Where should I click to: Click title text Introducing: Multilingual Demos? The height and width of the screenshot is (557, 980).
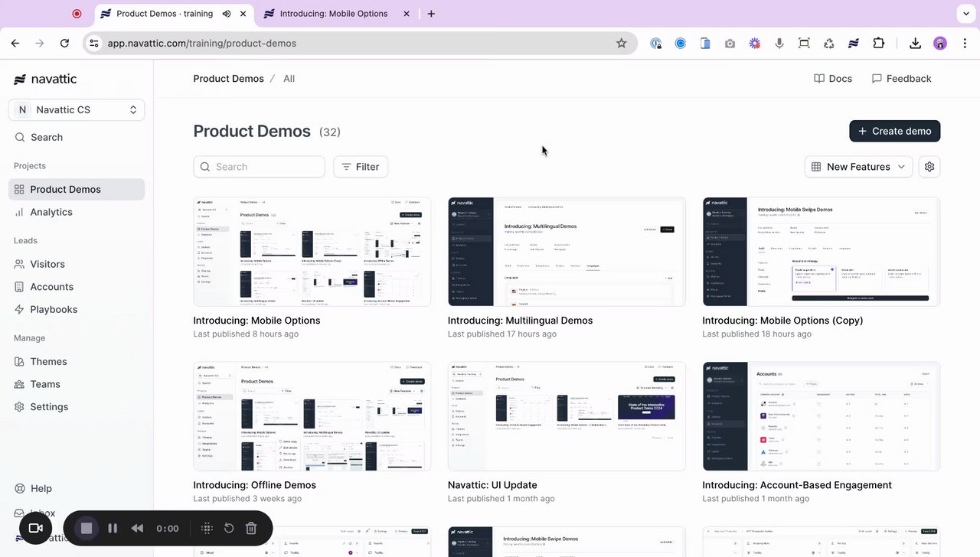(x=520, y=321)
